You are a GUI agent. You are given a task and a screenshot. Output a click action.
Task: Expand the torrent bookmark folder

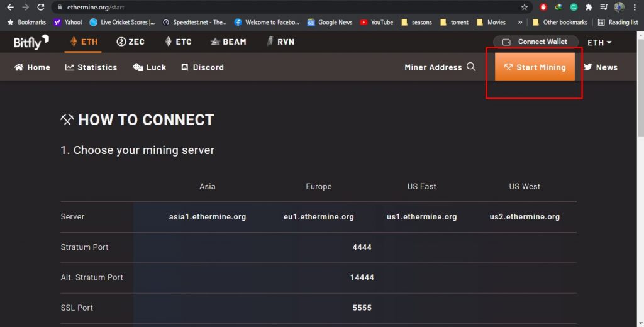[x=454, y=22]
